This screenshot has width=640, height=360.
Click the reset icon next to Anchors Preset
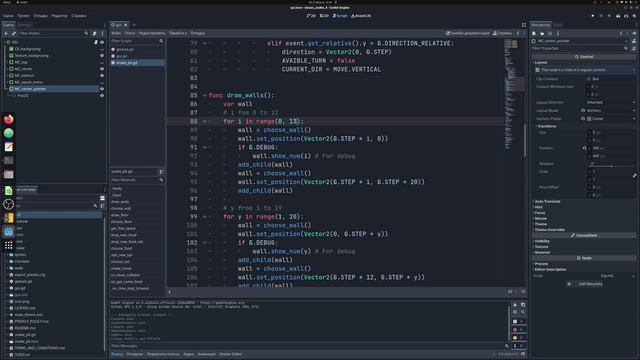583,119
